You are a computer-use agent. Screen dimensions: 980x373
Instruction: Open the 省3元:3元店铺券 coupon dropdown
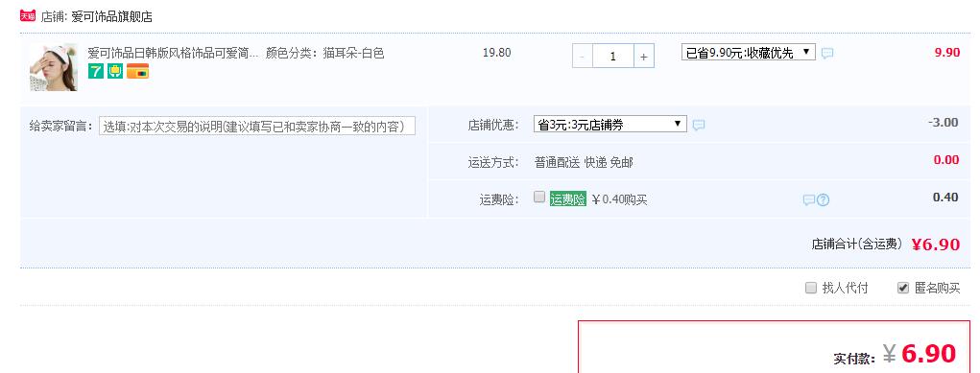pos(610,125)
